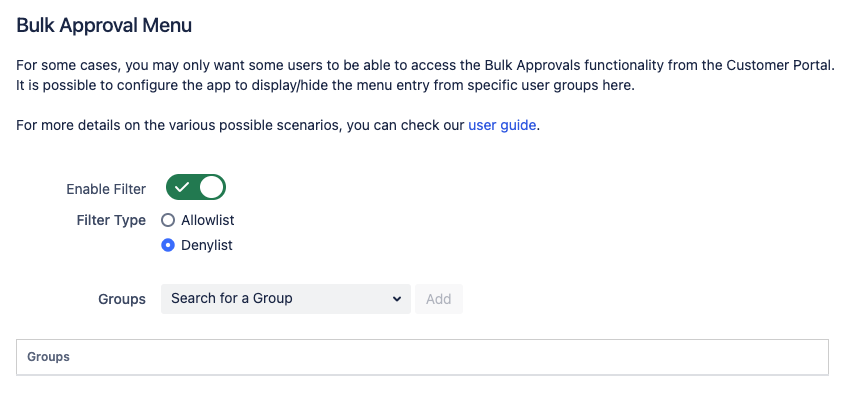
Task: Click the white knob of the filter toggle
Action: coord(211,187)
